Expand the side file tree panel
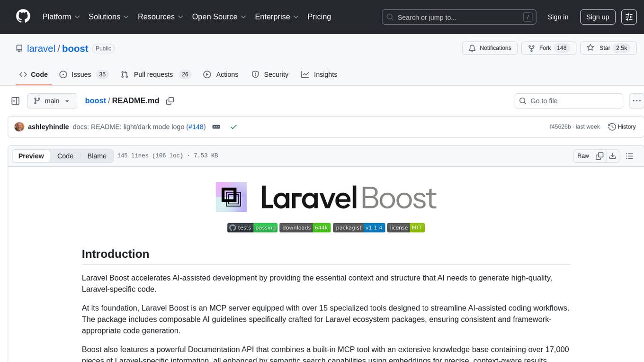644x362 pixels. [15, 101]
